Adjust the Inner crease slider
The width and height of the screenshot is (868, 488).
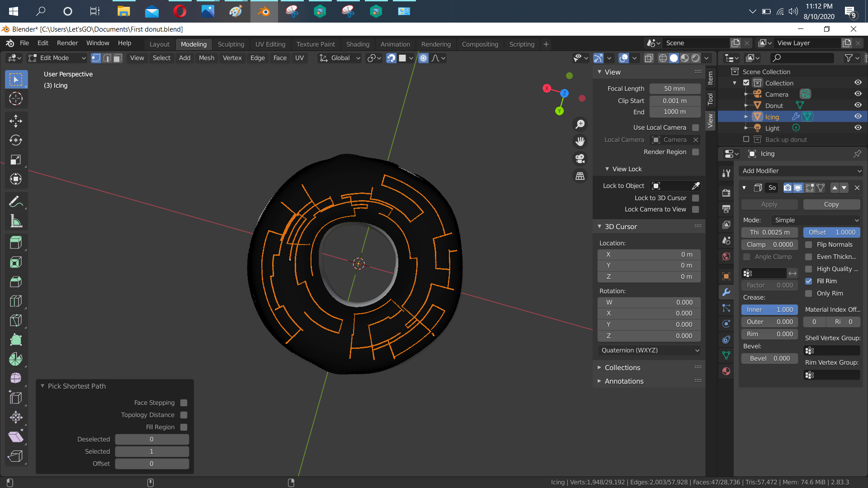[769, 310]
